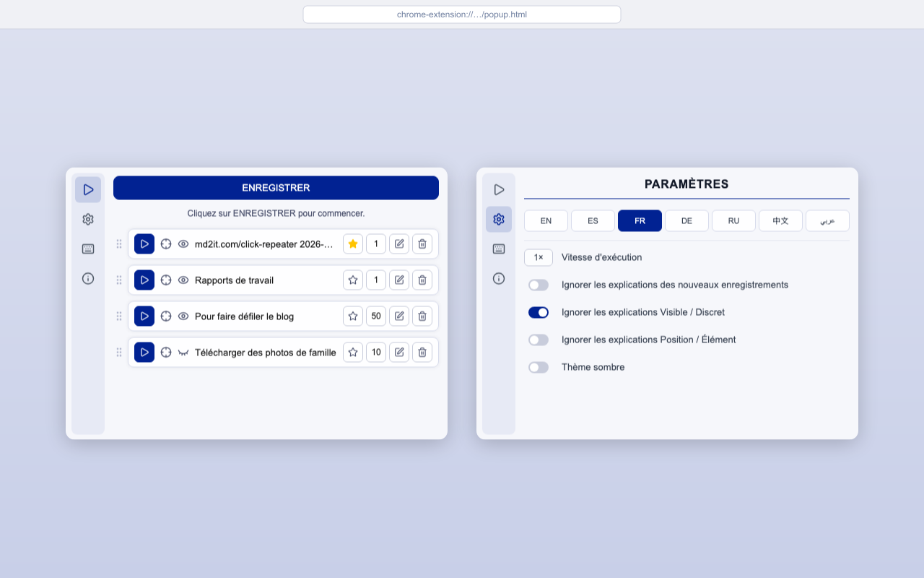Click Vitesse d'exécution label
The width and height of the screenshot is (924, 578).
(601, 257)
